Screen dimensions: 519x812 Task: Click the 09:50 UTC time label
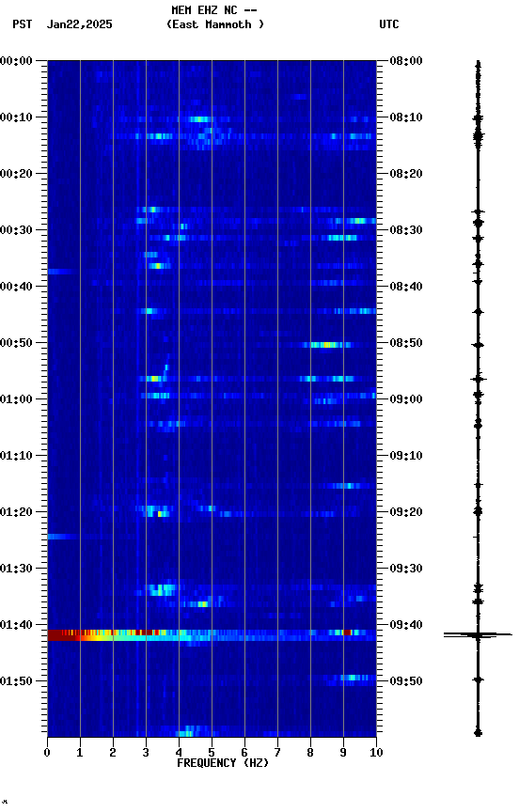coord(406,681)
